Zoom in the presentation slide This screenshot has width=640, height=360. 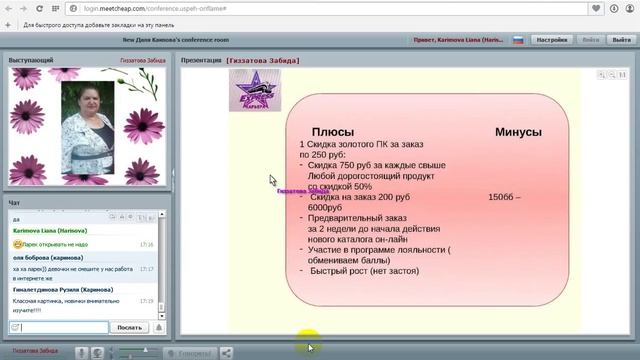pyautogui.click(x=601, y=75)
